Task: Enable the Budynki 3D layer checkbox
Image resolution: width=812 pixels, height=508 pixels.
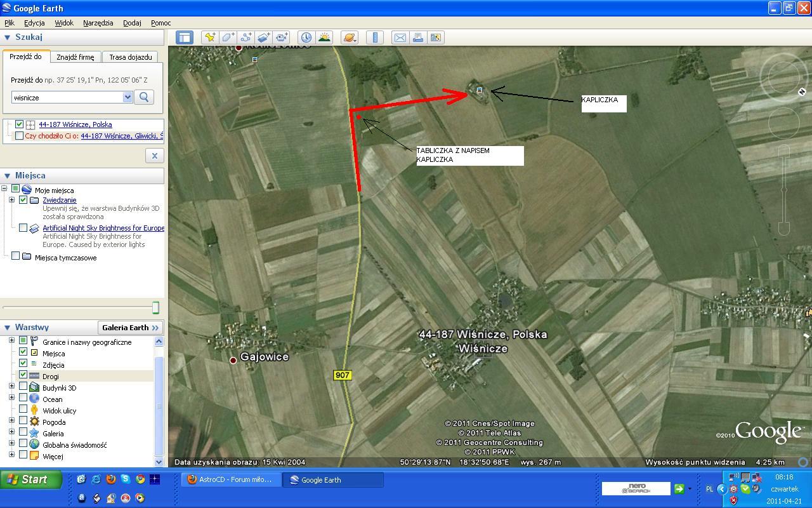Action: (23, 387)
